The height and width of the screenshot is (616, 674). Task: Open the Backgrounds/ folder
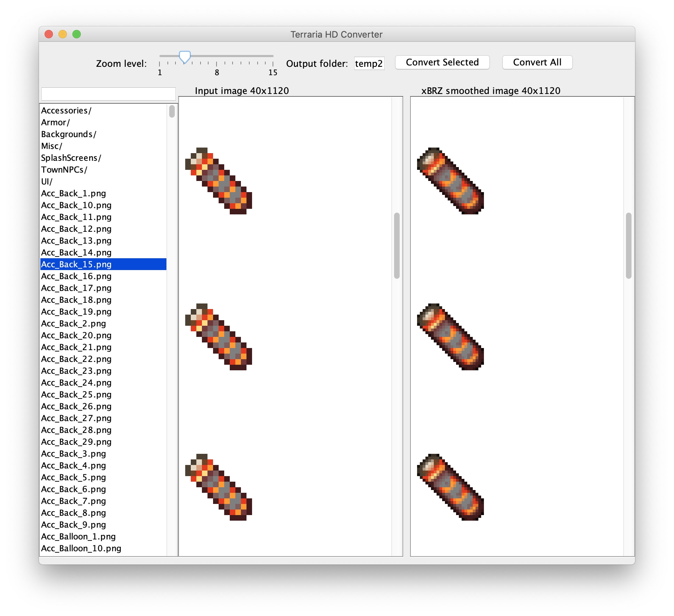[103, 134]
